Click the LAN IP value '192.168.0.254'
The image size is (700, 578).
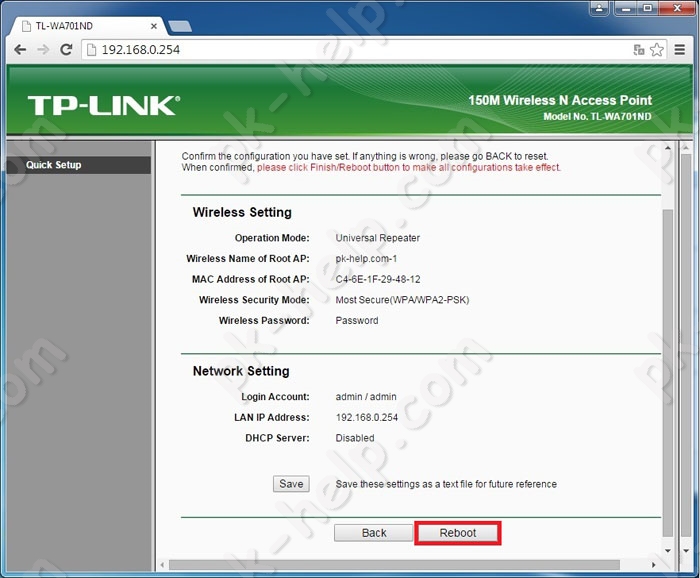(x=367, y=417)
